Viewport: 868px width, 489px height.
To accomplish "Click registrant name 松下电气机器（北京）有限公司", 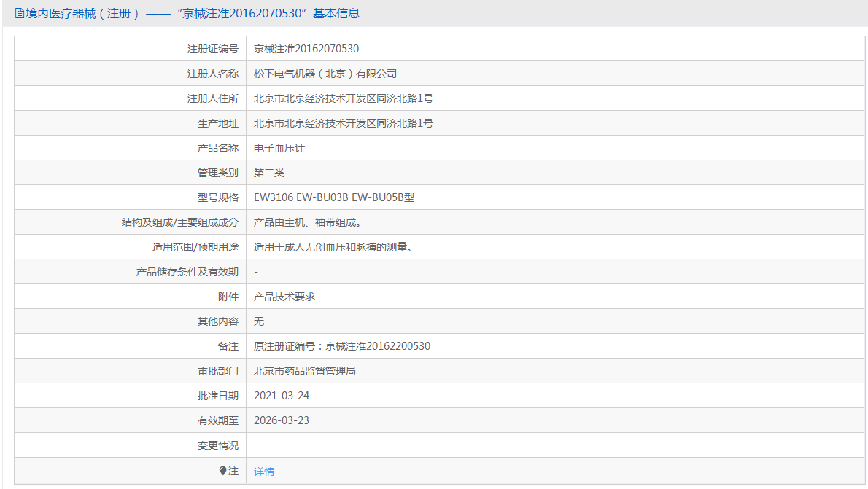I will pos(325,74).
